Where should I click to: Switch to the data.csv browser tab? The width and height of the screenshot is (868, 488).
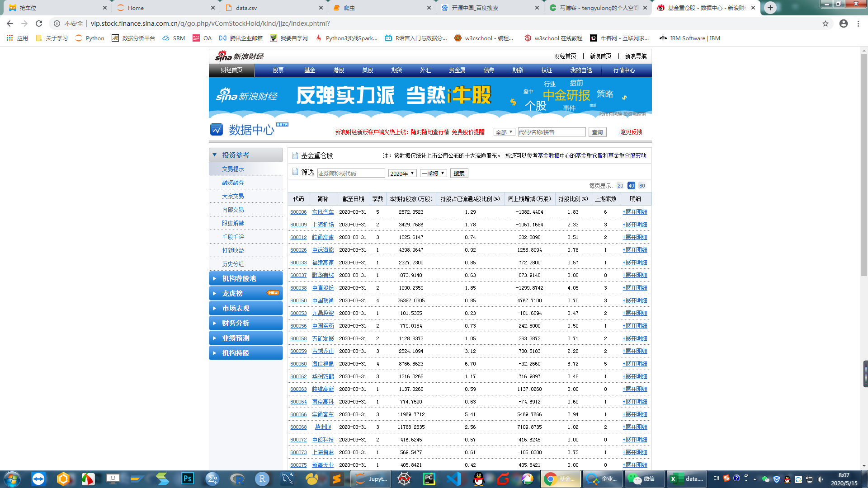pos(274,8)
